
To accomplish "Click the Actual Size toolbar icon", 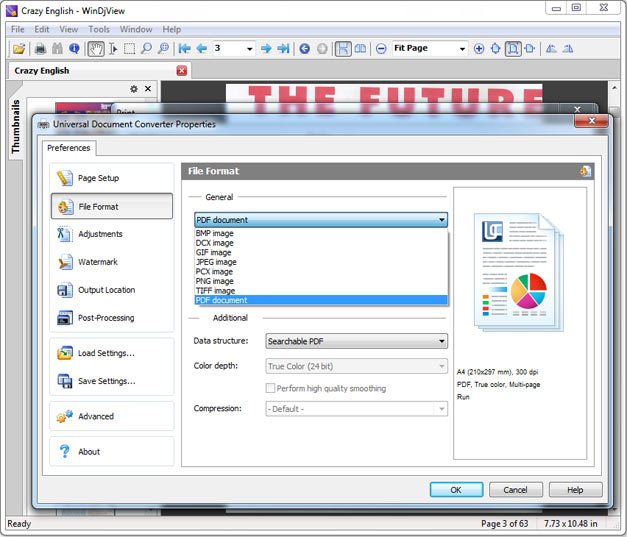I will [496, 49].
